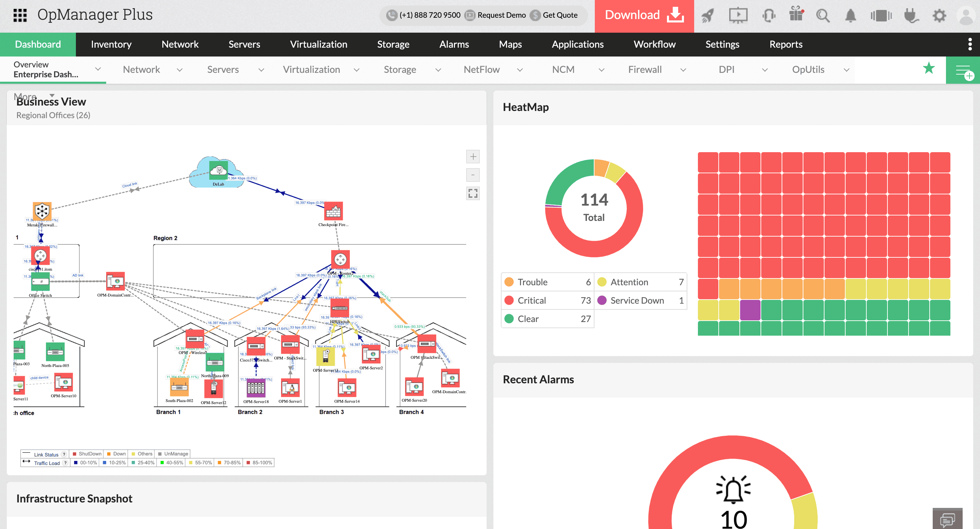Click the add widget icon
The height and width of the screenshot is (529, 980).
[x=963, y=70]
